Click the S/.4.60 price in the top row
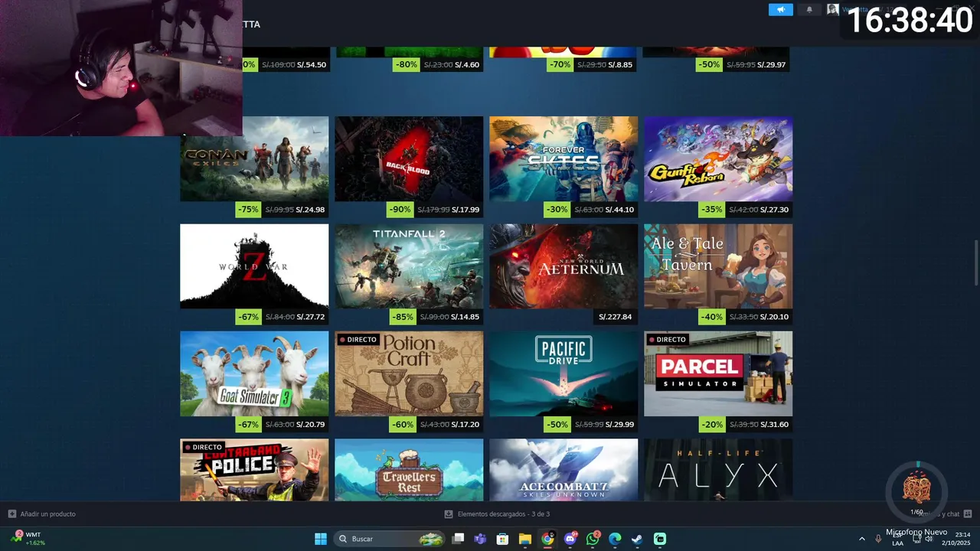980x551 pixels. coord(467,65)
